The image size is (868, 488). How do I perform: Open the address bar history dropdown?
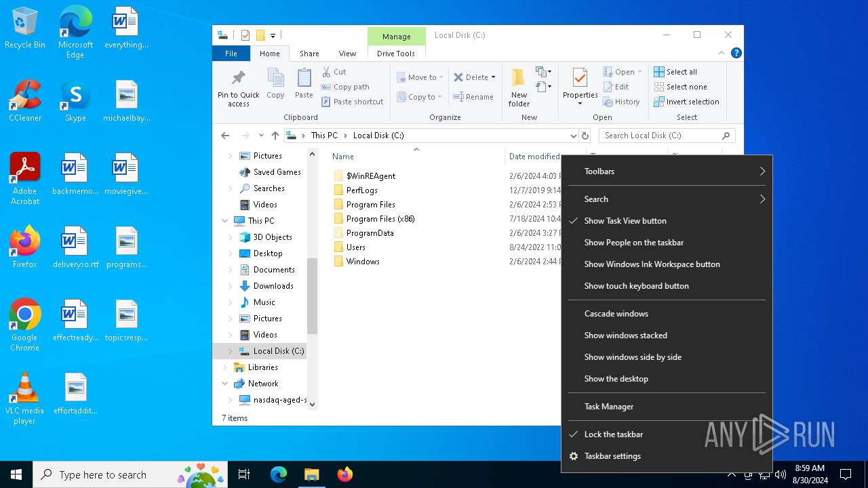574,136
